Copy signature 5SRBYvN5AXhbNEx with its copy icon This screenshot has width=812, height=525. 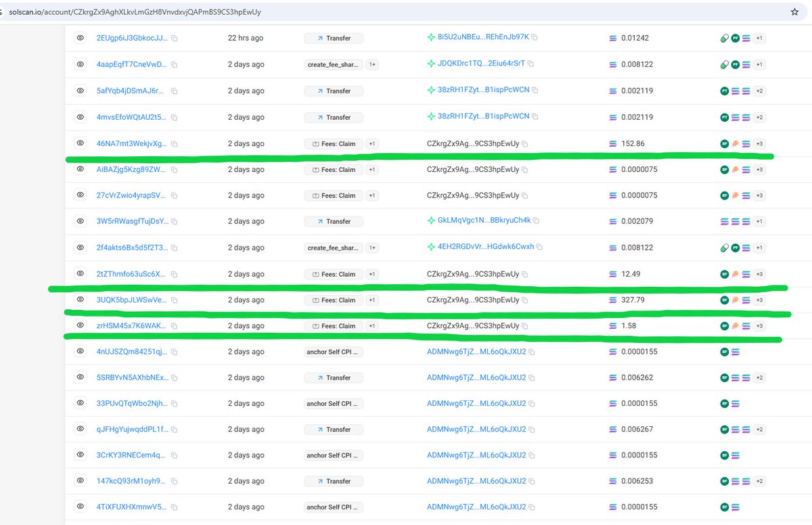175,378
